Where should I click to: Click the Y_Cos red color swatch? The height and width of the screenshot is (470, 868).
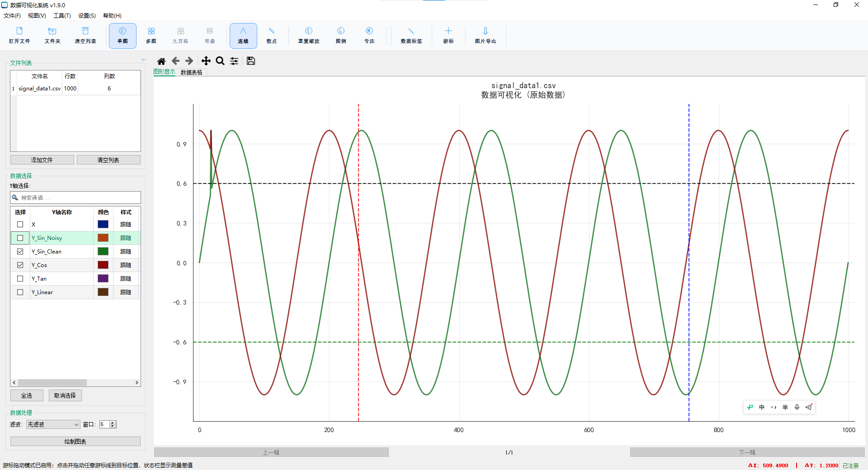pos(103,265)
